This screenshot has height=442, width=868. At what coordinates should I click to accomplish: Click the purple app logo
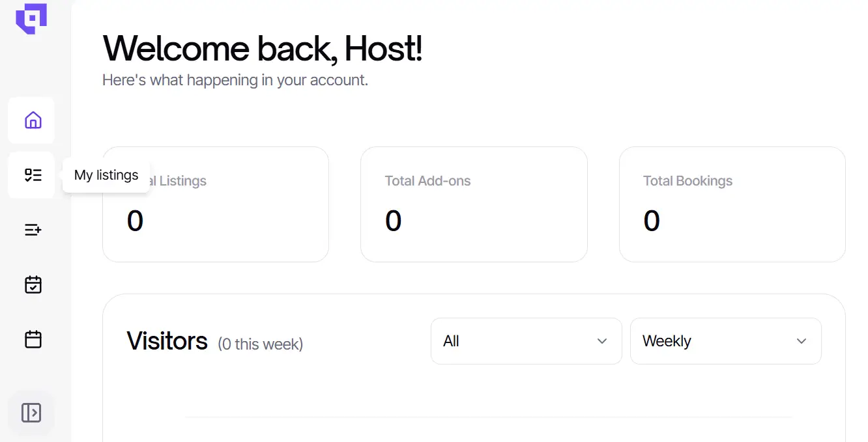point(31,18)
